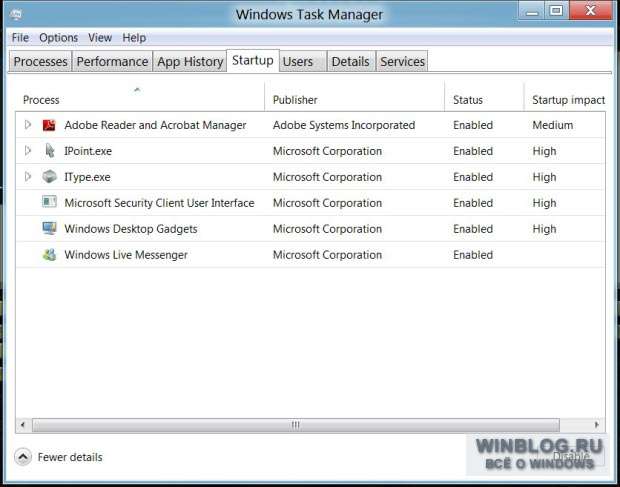Select the Adobe Reader and Acrobat Manager row
620x487 pixels.
pyautogui.click(x=310, y=125)
